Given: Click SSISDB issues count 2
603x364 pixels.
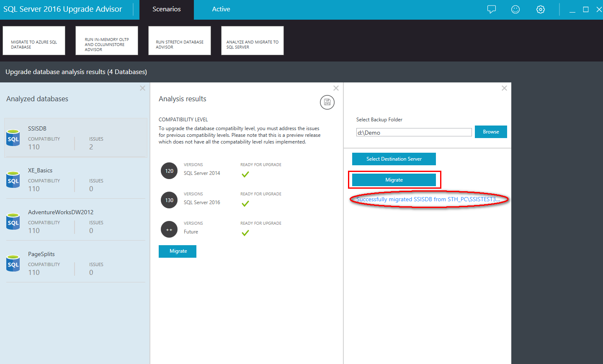Looking at the screenshot, I should coord(91,147).
